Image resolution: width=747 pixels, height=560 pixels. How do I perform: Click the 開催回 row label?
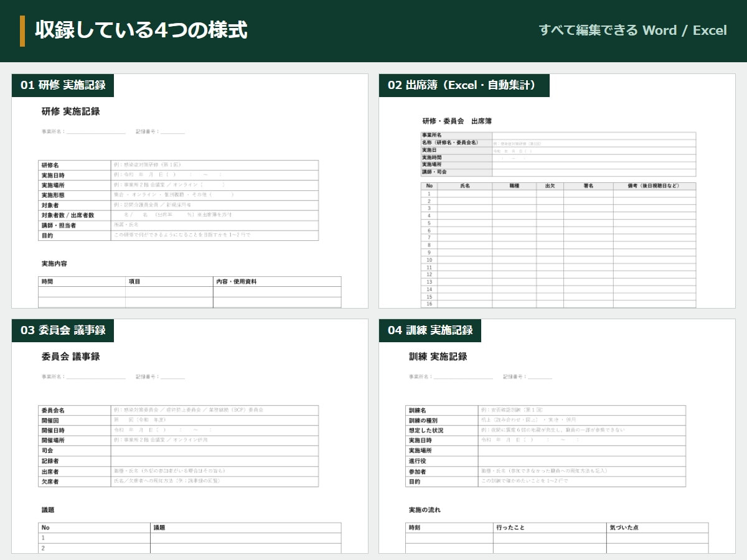[x=50, y=421]
